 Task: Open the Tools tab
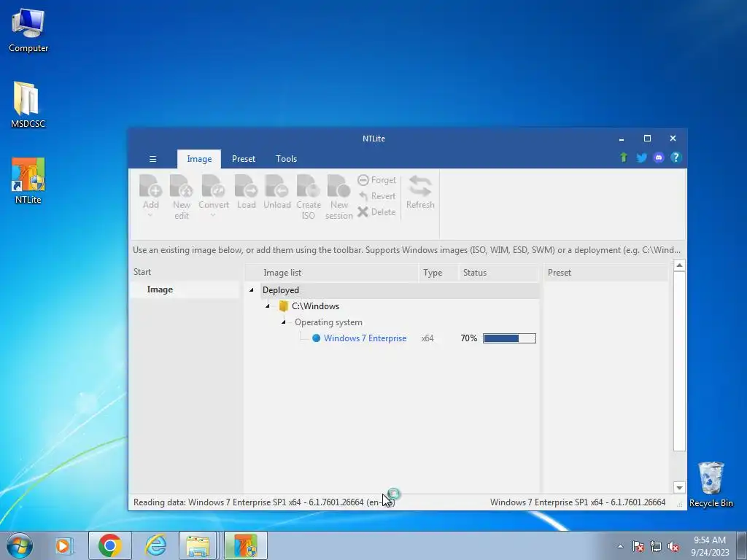pos(286,159)
